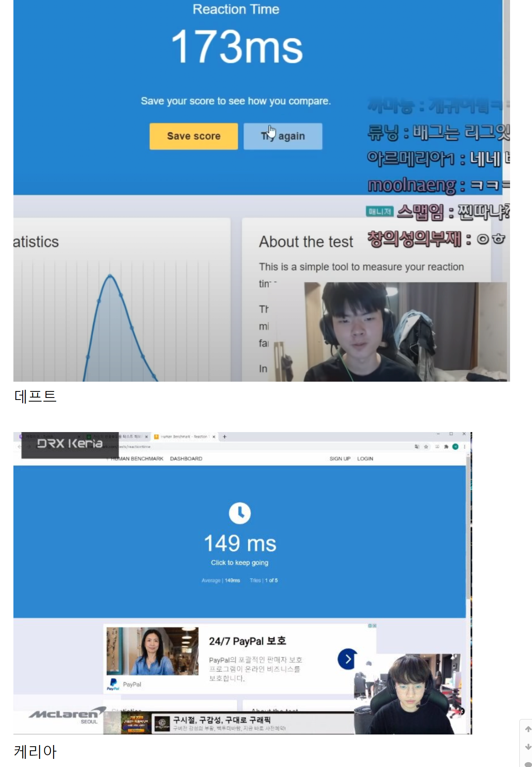Close the Human Benchmark browser tab

tap(214, 437)
